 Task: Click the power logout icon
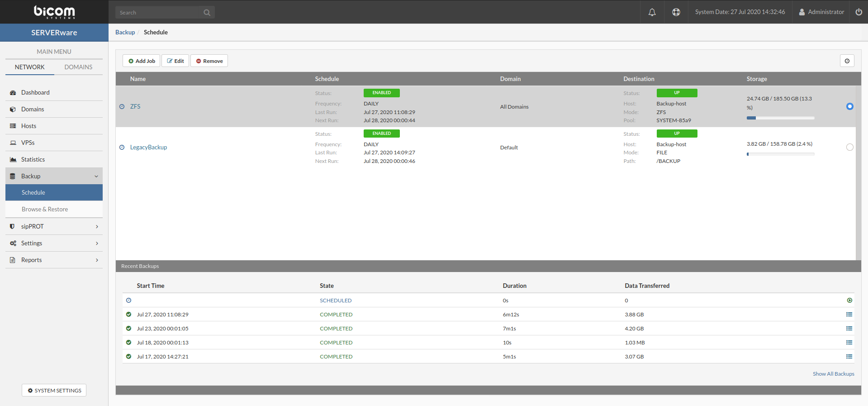point(859,12)
